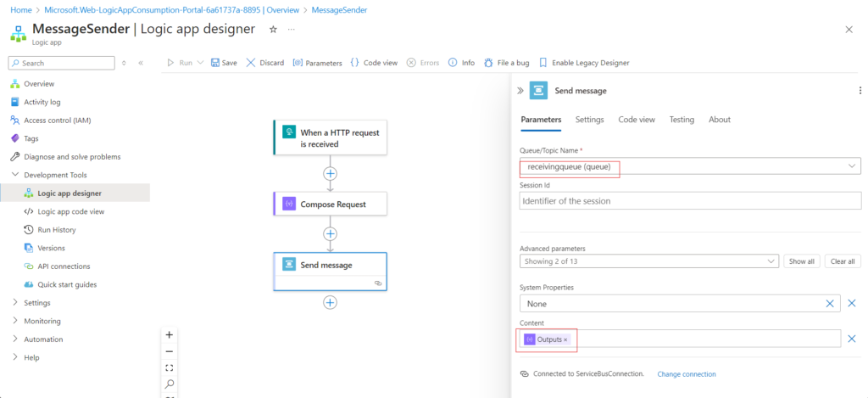Select the Send message action card
The width and height of the screenshot is (868, 398).
click(x=330, y=272)
